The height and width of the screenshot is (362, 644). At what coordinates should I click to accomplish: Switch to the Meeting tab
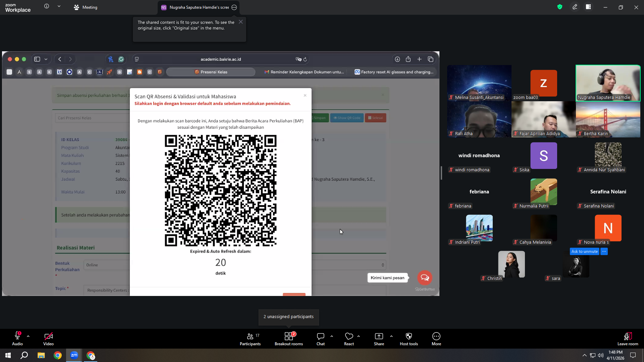tap(86, 7)
